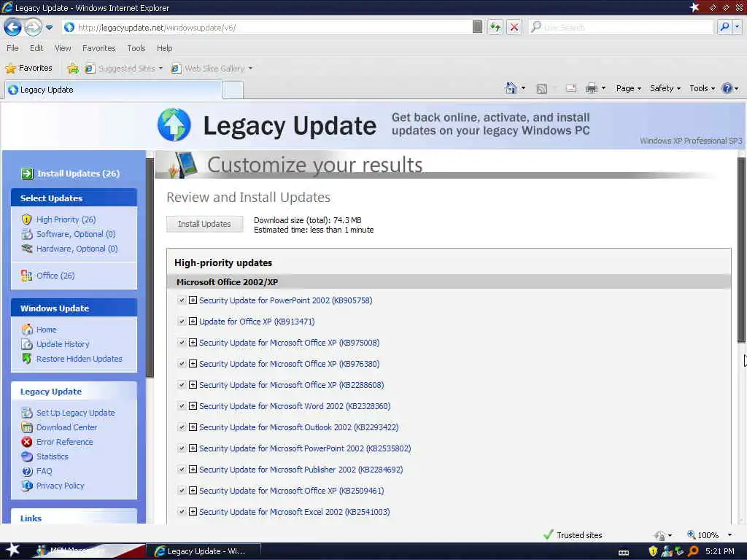
Task: Uncheck Publisher 2002 KB2284692 checkbox
Action: click(182, 469)
